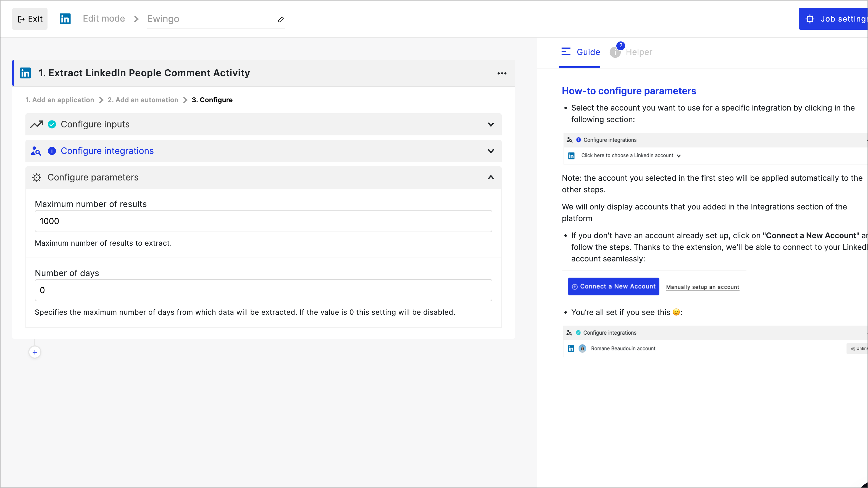Click the blue info icon by Configure integrations
This screenshot has width=868, height=488.
pos(52,151)
